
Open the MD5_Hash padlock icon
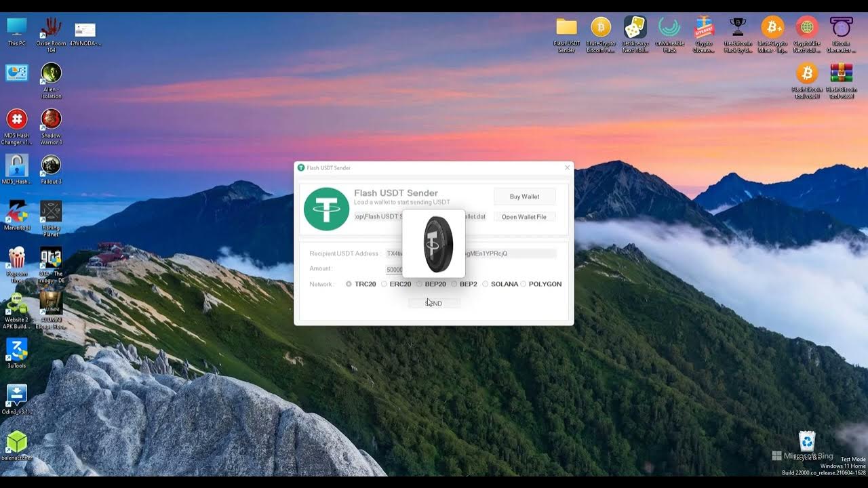(17, 169)
